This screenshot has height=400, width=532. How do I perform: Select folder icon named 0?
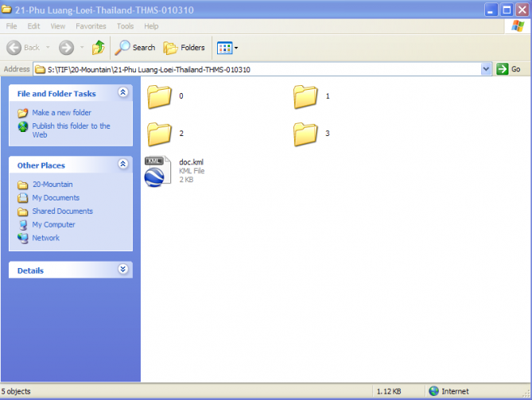click(159, 97)
